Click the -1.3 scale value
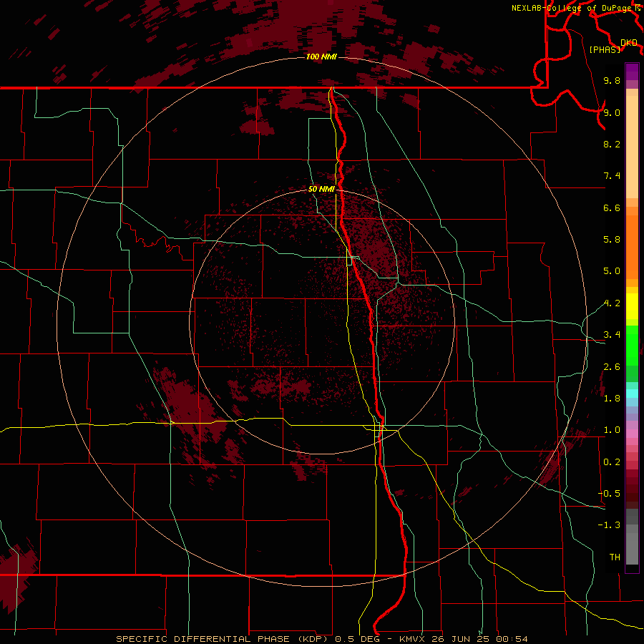The height and width of the screenshot is (644, 644). click(x=609, y=525)
